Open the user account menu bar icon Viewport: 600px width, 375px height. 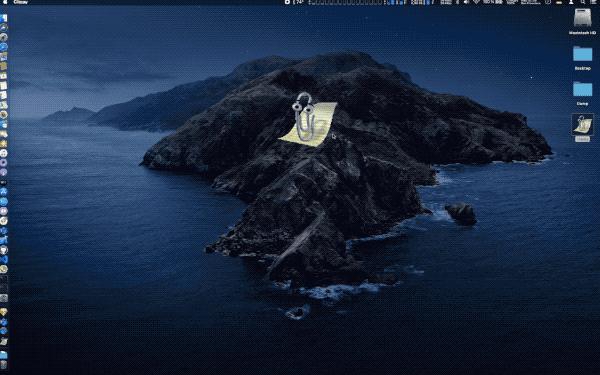571,2
